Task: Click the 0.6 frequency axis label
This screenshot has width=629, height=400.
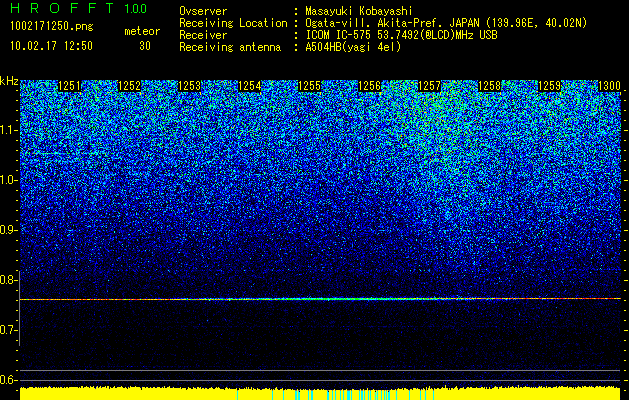Action: pos(7,380)
